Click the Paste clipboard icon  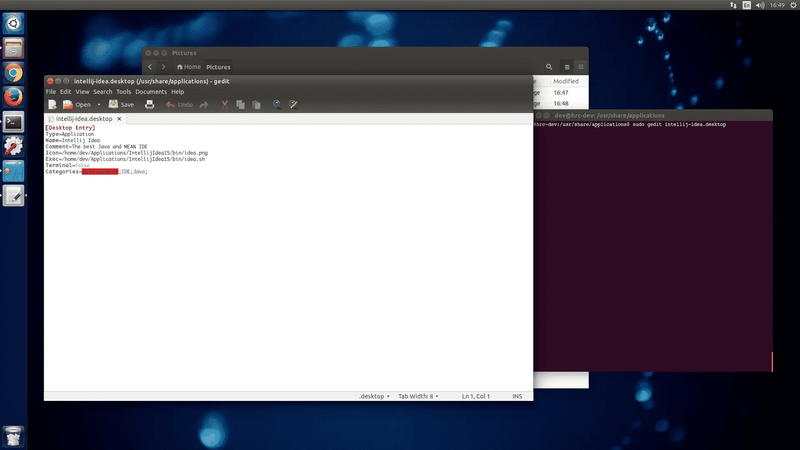coord(257,104)
